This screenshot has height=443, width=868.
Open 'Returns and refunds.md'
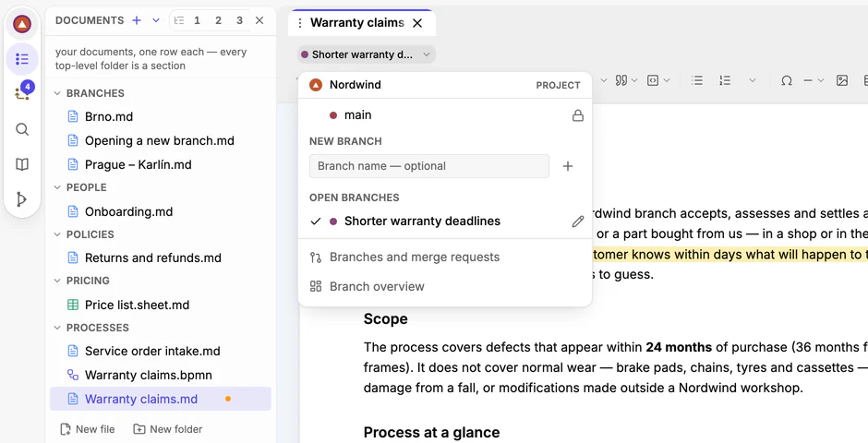pyautogui.click(x=161, y=257)
